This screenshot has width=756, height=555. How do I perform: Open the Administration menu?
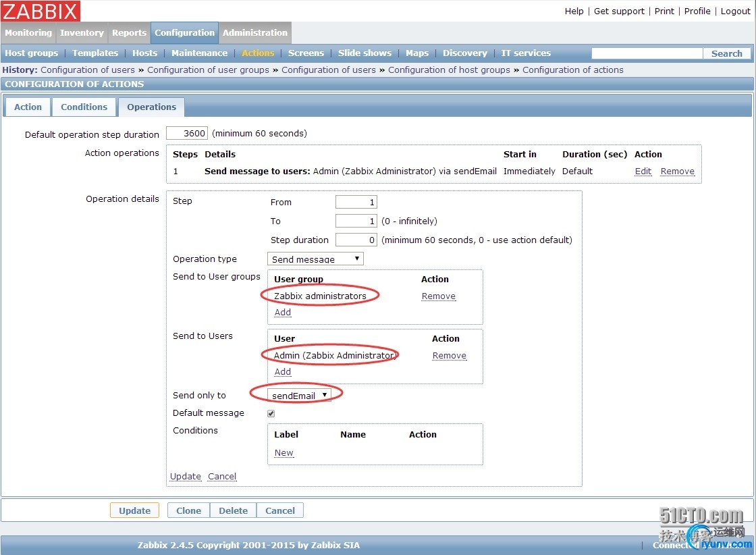point(255,33)
